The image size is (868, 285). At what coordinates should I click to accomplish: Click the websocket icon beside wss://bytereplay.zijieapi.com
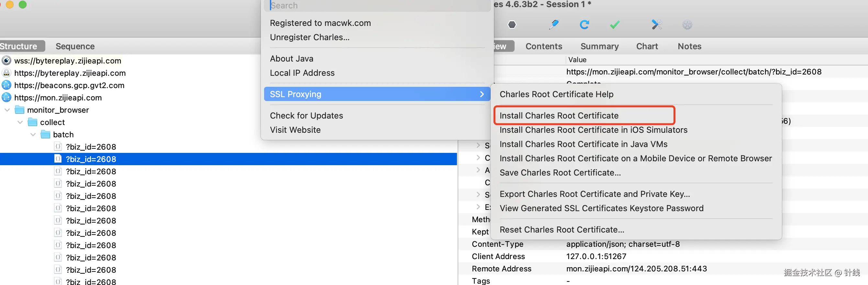coord(6,61)
